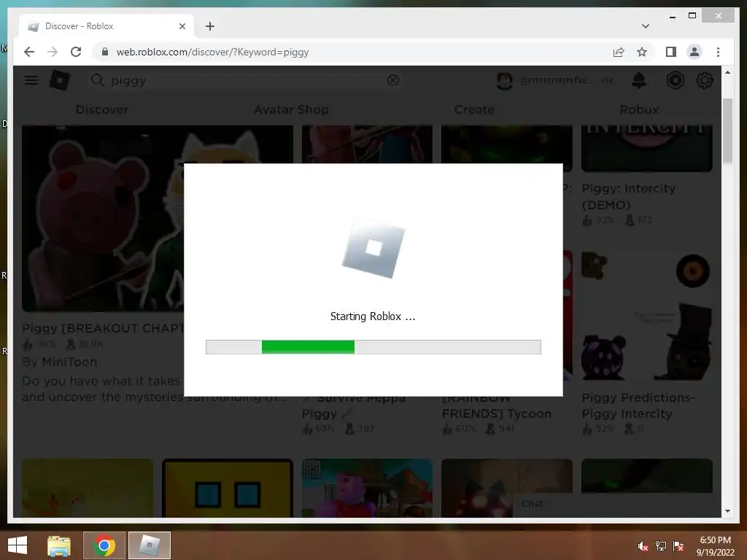This screenshot has height=560, width=747.
Task: Open the share page icon in address bar
Action: tap(619, 52)
